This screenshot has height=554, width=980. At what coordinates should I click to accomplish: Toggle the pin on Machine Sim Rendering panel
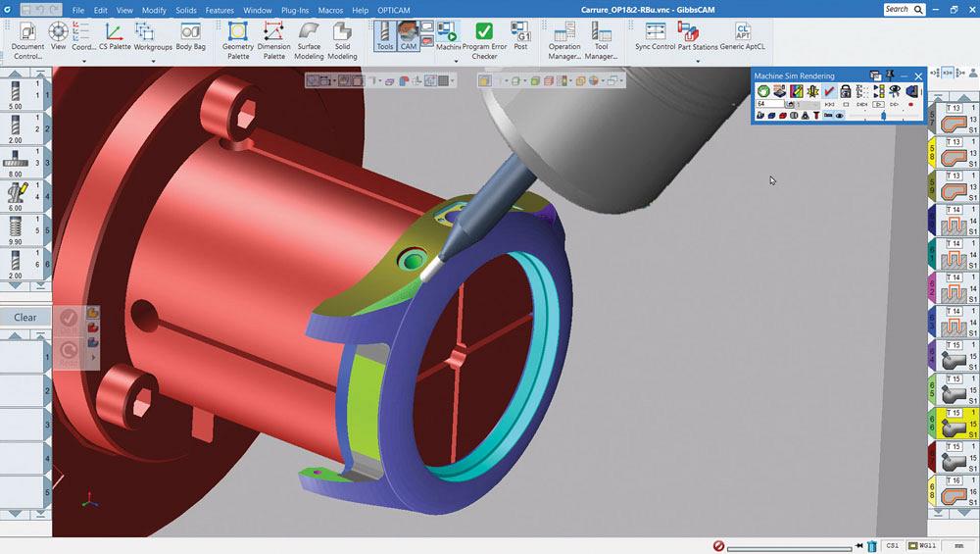890,76
